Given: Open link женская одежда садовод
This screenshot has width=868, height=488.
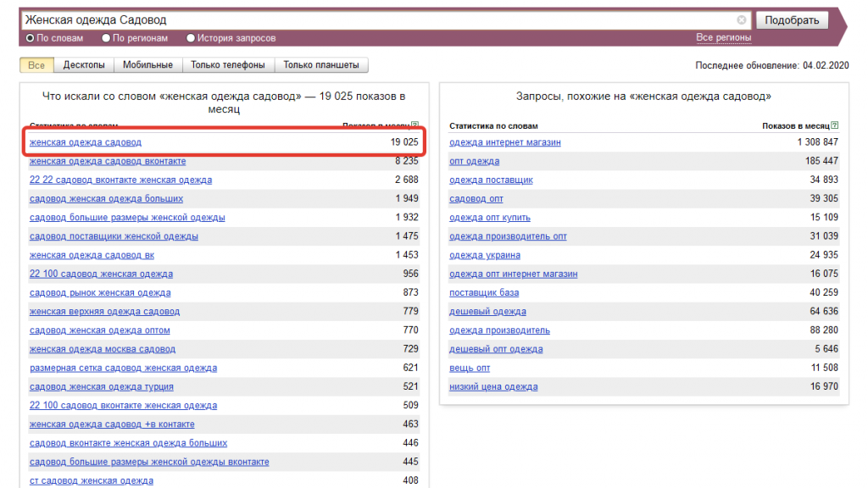Looking at the screenshot, I should tap(86, 142).
